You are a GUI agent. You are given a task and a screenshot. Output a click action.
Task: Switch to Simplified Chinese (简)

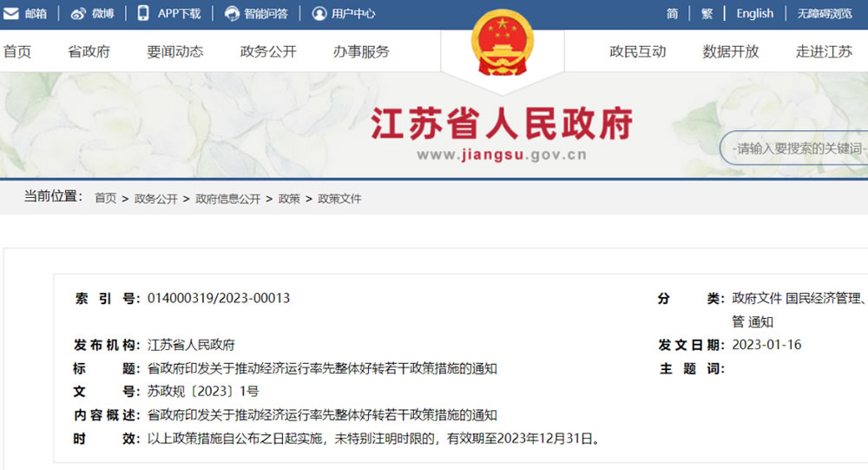pyautogui.click(x=672, y=13)
